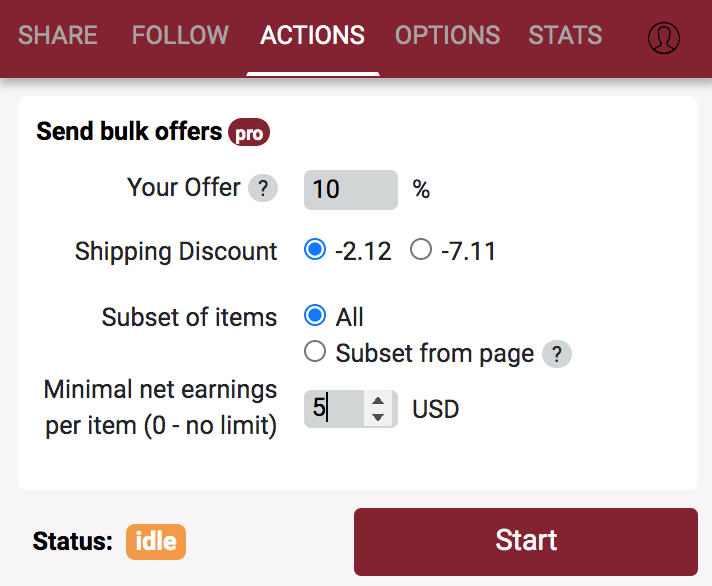Open the OPTIONS tab

pyautogui.click(x=447, y=36)
